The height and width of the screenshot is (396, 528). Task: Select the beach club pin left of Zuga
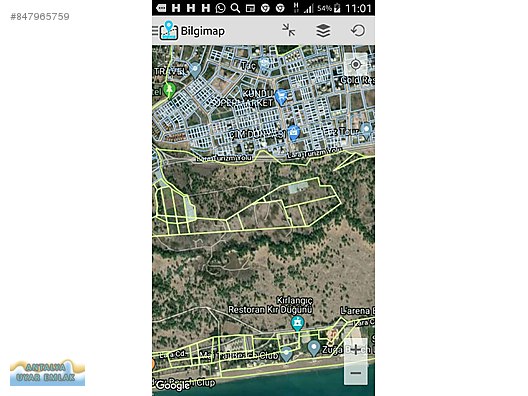click(286, 354)
